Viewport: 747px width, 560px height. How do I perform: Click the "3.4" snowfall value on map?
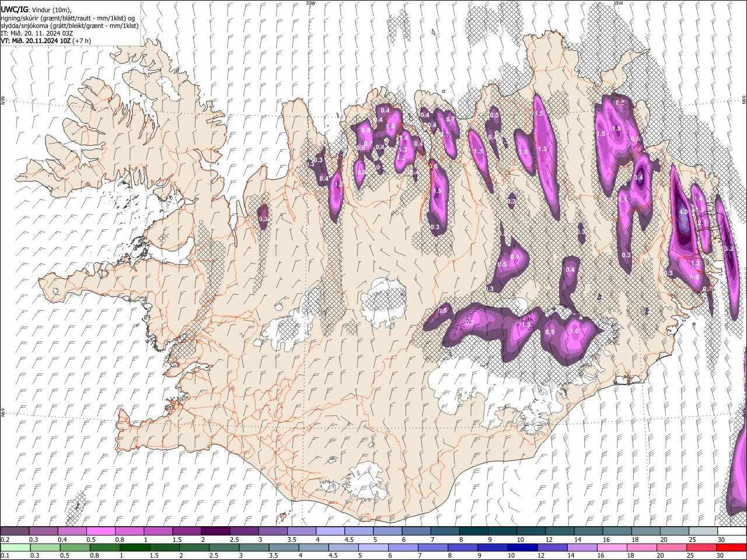[638, 178]
